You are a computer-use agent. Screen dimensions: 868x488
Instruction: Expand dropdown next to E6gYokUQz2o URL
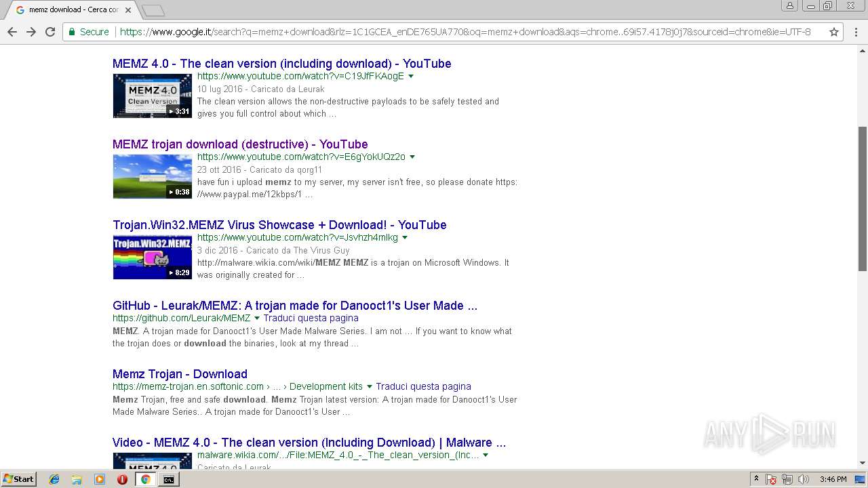tap(412, 157)
